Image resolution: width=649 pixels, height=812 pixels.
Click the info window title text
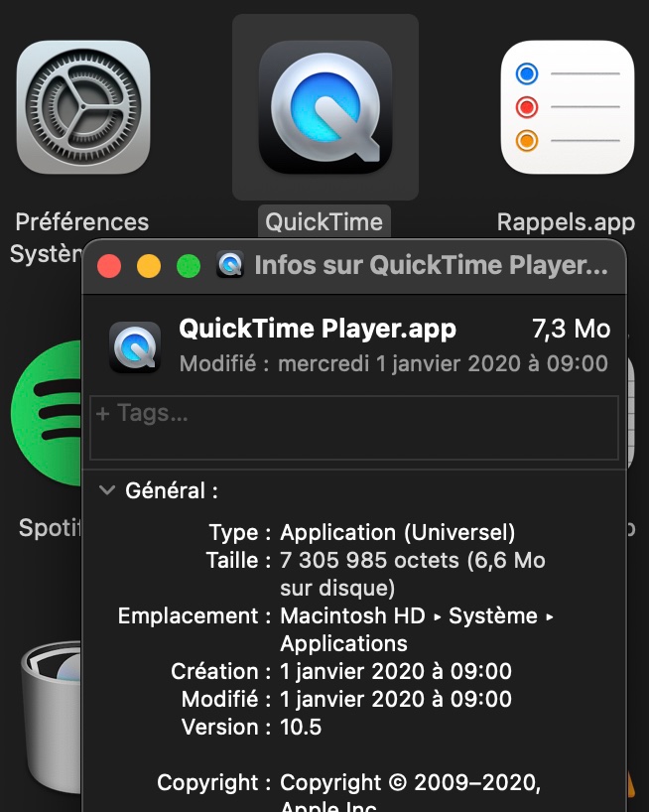(431, 266)
